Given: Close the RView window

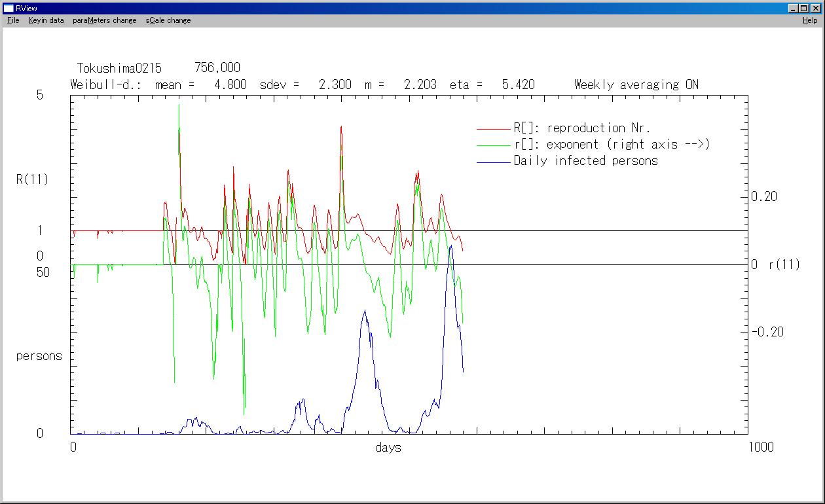Looking at the screenshot, I should point(815,8).
